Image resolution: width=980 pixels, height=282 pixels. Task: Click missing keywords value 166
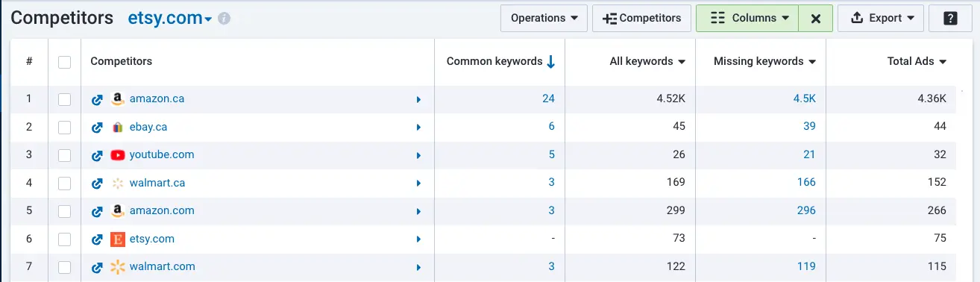click(x=806, y=183)
